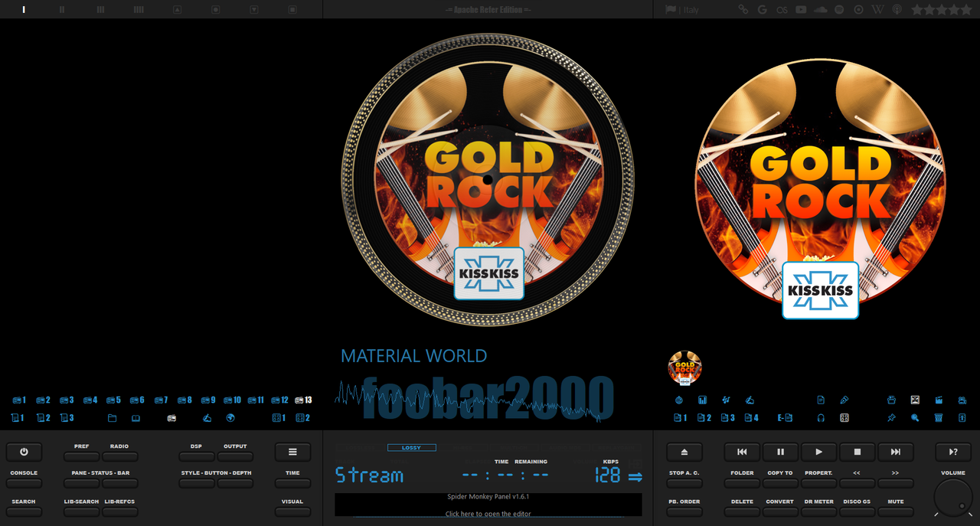This screenshot has width=980, height=526.
Task: Switch to playlist icon number 5
Action: pyautogui.click(x=113, y=400)
